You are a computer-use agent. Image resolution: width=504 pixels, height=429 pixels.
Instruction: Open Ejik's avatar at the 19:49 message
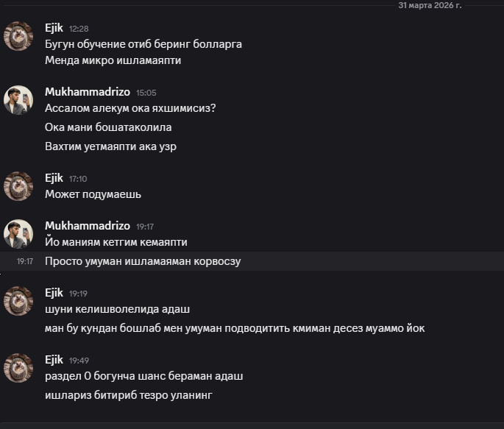click(18, 367)
